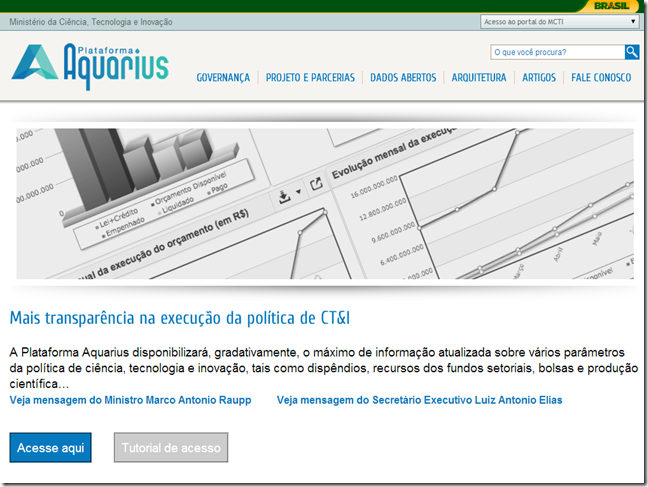This screenshot has width=648, height=487.
Task: Open the Dados Abertos menu
Action: (x=403, y=78)
